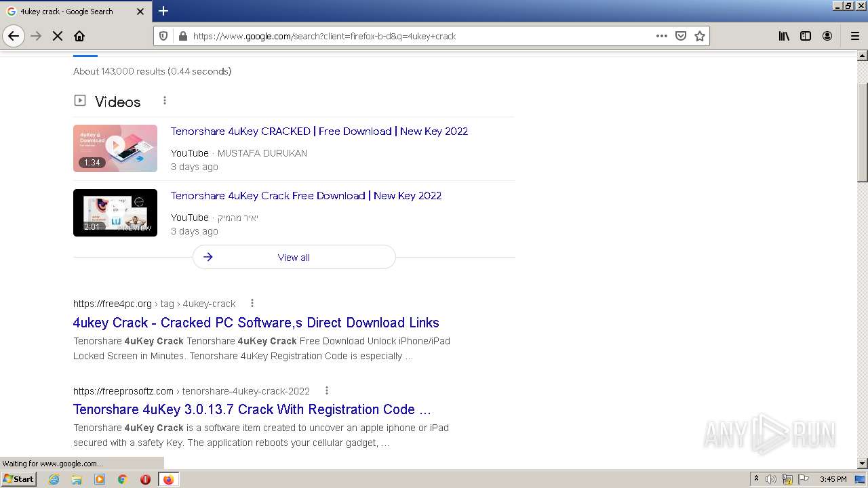Screen dimensions: 868x488
Task: Open options menu beside freeprosoftz.com result
Action: pyautogui.click(x=327, y=390)
